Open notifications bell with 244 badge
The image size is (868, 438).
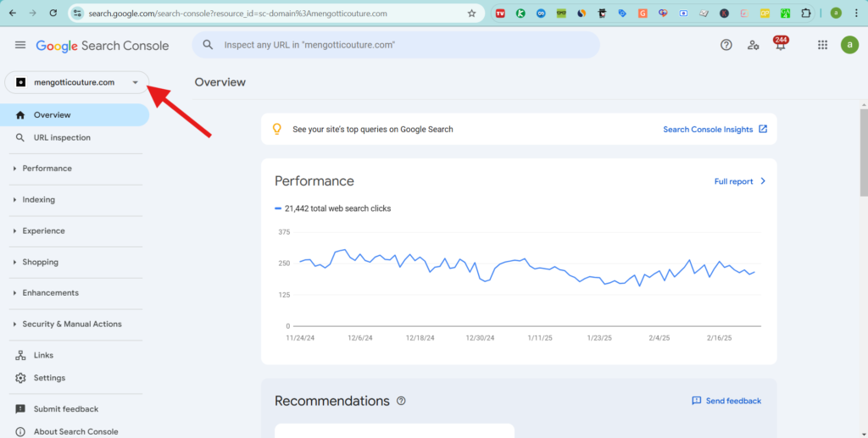coord(781,44)
